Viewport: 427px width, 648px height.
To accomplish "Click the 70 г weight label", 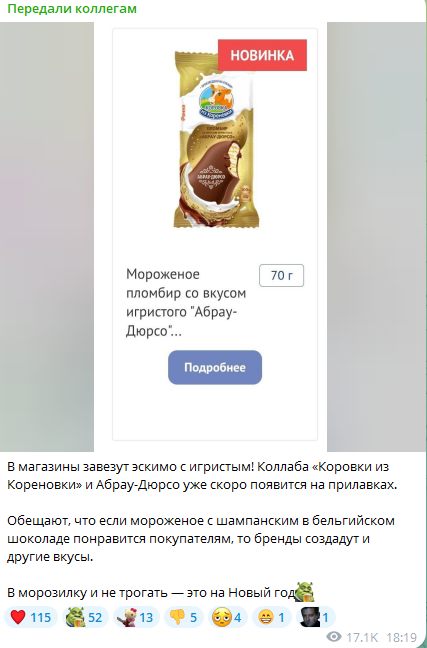I will tap(281, 275).
